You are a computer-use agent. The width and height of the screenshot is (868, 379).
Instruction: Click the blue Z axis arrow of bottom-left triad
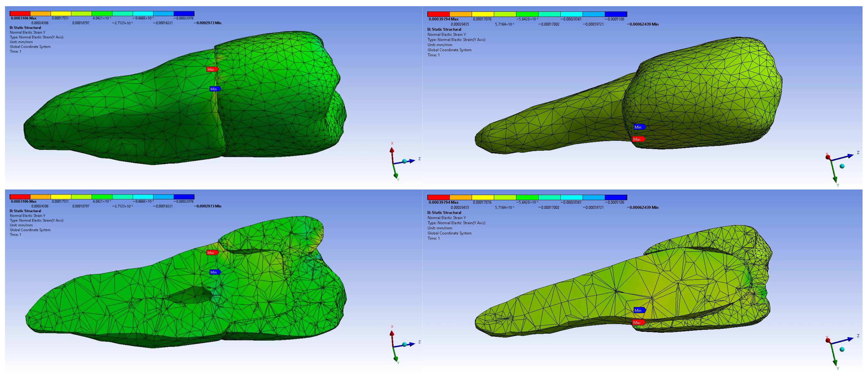[x=412, y=344]
